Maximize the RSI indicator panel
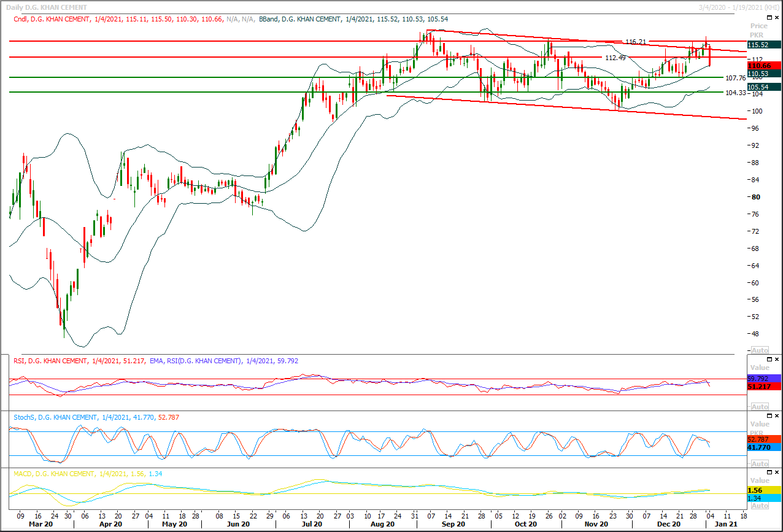Screen dimensions: 783x532 768,360
